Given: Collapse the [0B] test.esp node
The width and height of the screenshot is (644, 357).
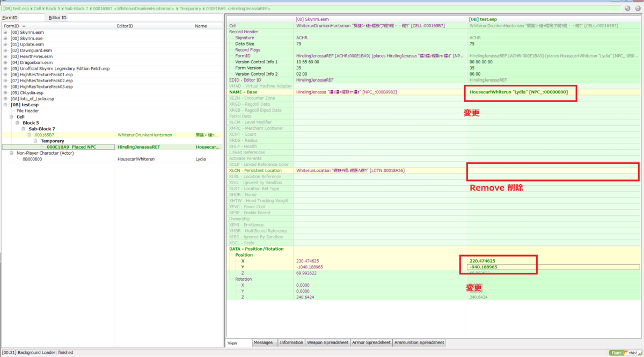Looking at the screenshot, I should click(5, 105).
